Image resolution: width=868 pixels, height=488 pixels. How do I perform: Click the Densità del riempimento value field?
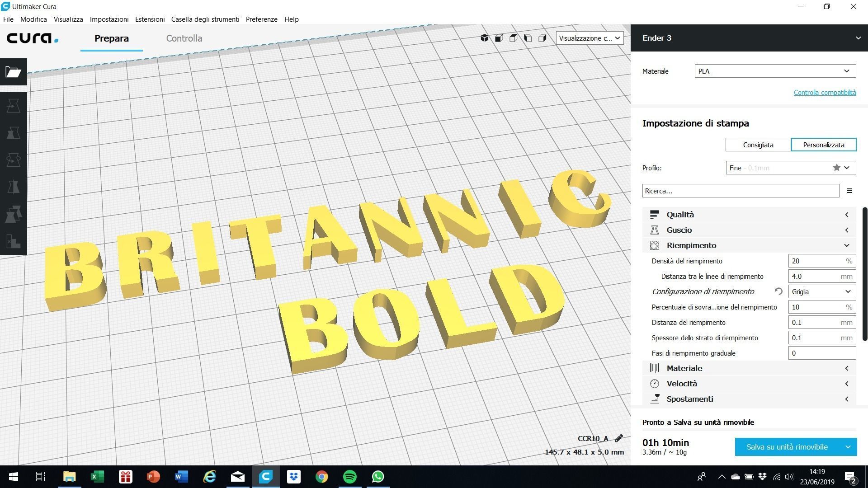(822, 261)
